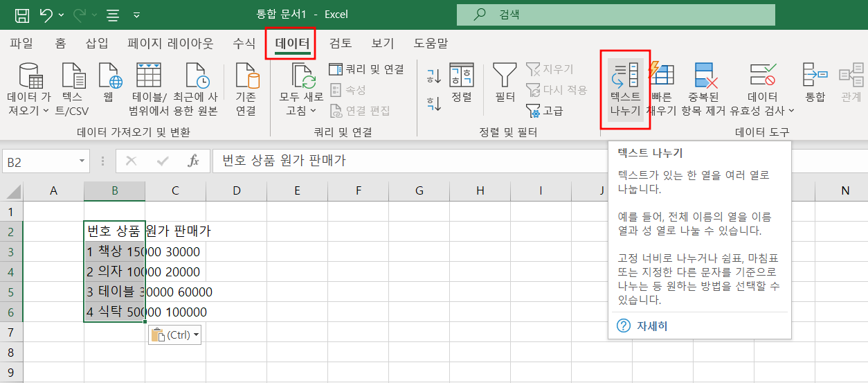Open the 정렬 sort dialog
This screenshot has height=383, width=868.
[461, 84]
